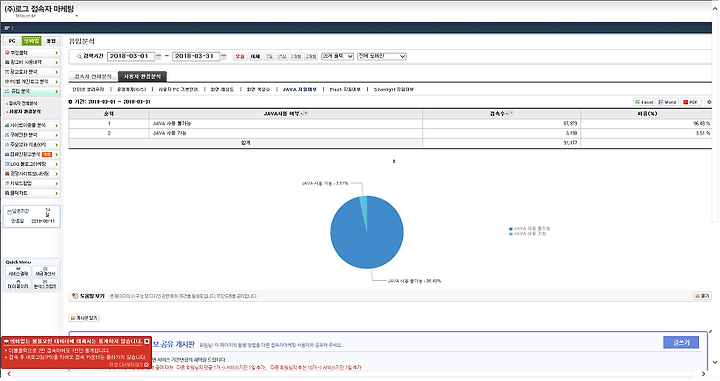The width and height of the screenshot is (720, 381).
Task: Click the 열기 button in the help bar
Action: click(702, 296)
